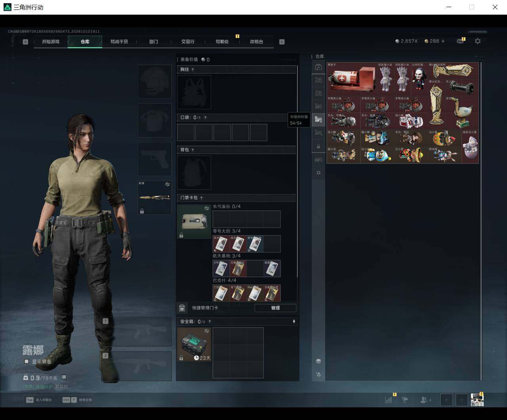Click the empty 背包 backpack slot
Screen dimensions: 507x420
click(x=194, y=172)
